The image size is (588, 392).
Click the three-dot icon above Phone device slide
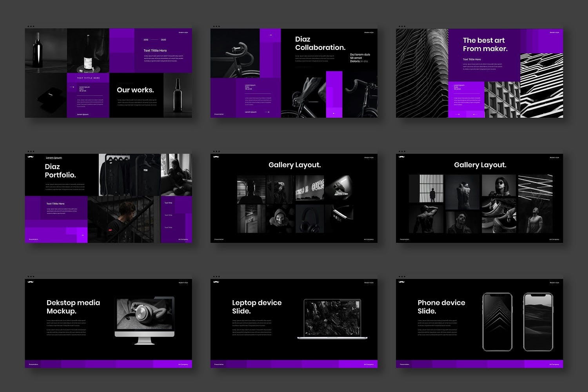point(402,277)
